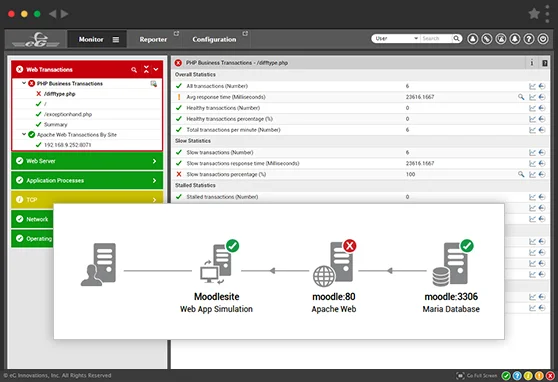
Task: Click the moodle:80 Apache Web node
Action: [x=334, y=277]
